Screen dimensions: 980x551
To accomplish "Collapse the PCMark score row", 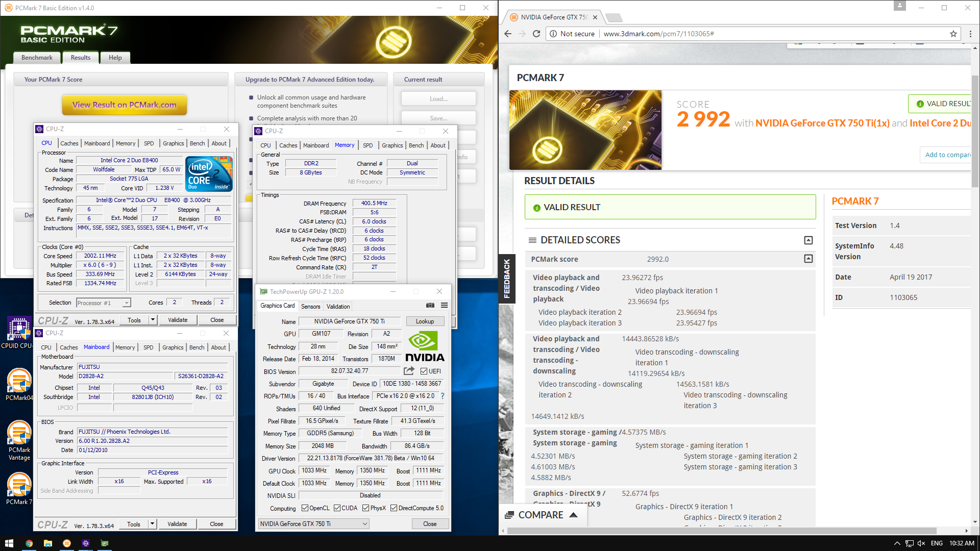I will pos(808,259).
